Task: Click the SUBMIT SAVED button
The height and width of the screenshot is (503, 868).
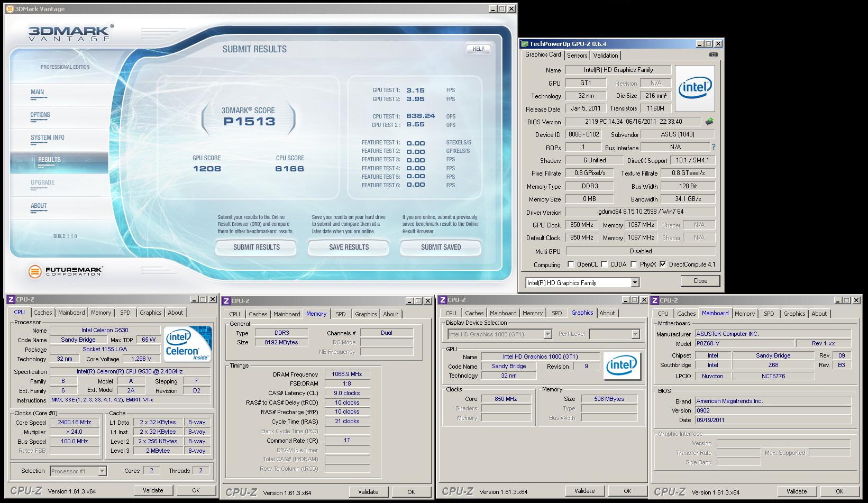Action: point(441,247)
